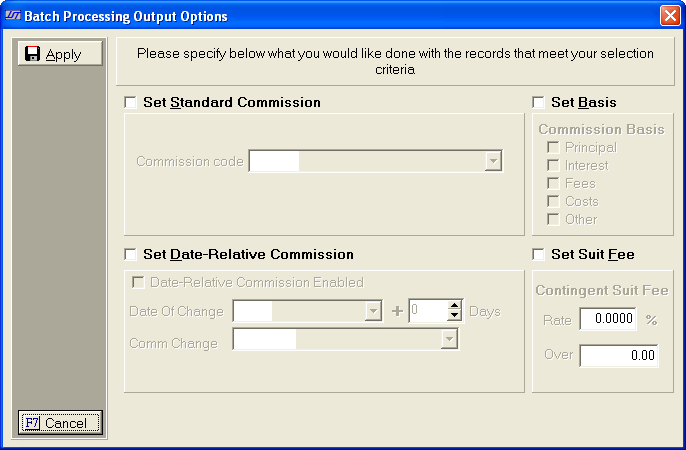Expand the Date Of Change dropdown
Screen dimensions: 686x450
click(373, 312)
